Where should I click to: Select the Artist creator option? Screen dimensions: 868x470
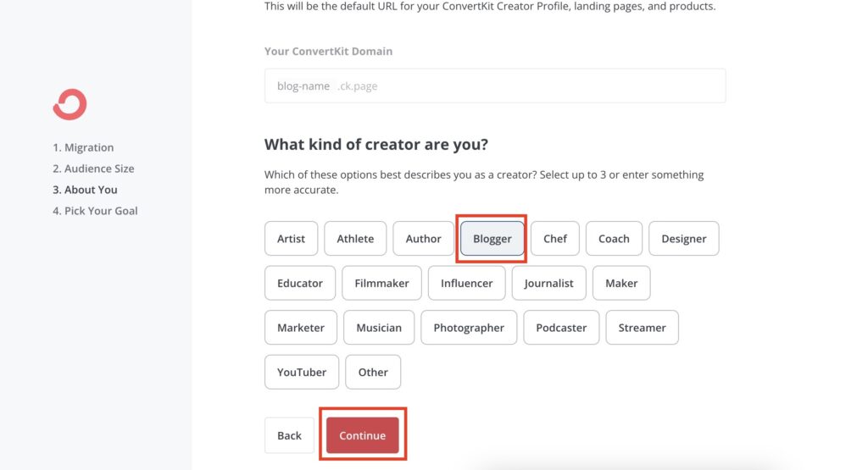click(292, 238)
